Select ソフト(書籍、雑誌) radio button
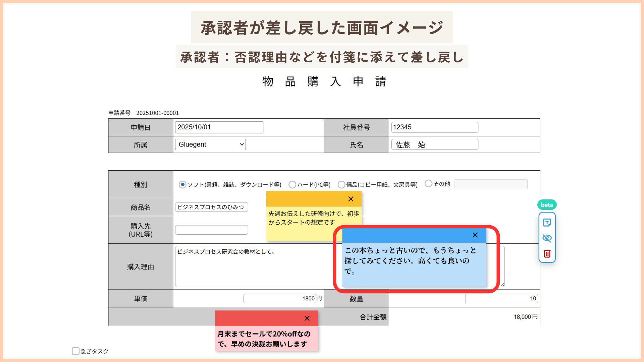644x362 pixels. 182,185
